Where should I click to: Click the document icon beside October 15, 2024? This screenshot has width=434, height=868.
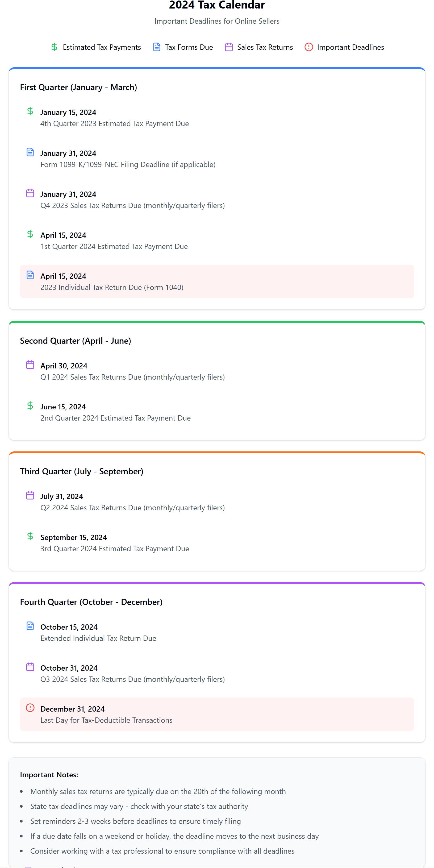(30, 626)
